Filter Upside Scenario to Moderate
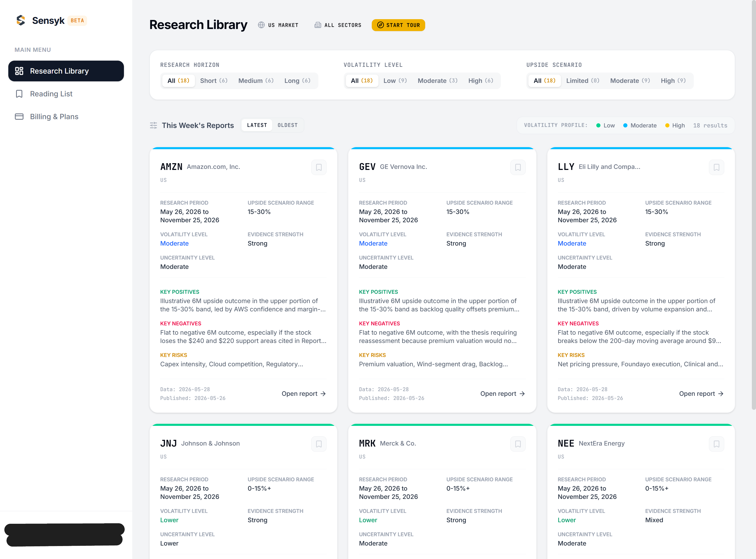756x559 pixels. click(x=630, y=81)
